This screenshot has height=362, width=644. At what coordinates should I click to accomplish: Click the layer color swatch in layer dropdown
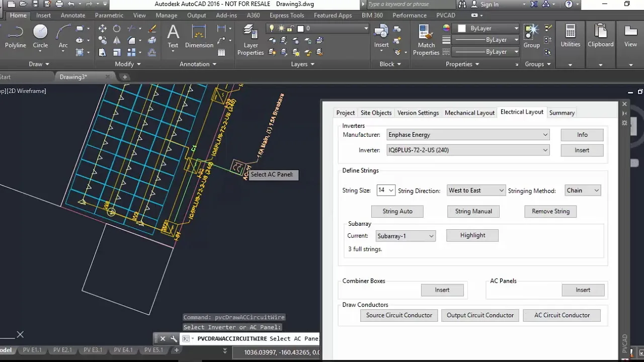(x=301, y=29)
